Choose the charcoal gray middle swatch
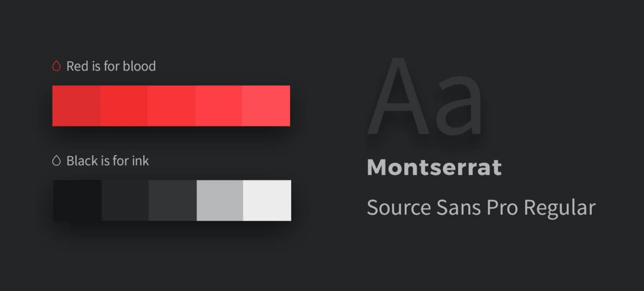This screenshot has width=644, height=291. 173,200
